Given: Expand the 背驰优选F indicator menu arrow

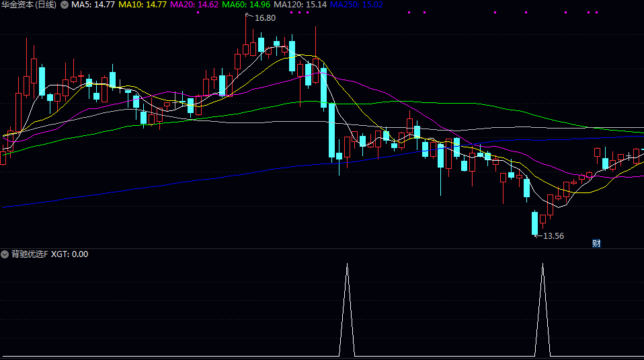Looking at the screenshot, I should click(x=5, y=254).
